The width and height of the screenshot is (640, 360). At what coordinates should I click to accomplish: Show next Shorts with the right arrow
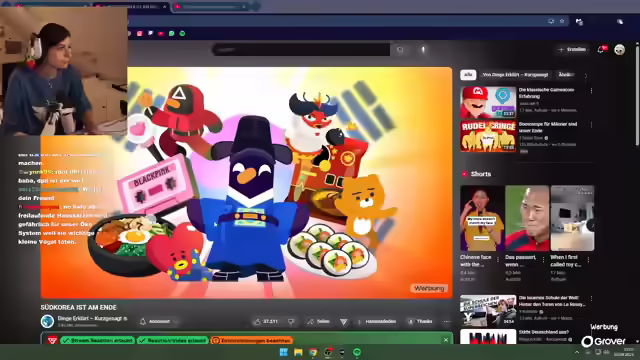pos(592,225)
